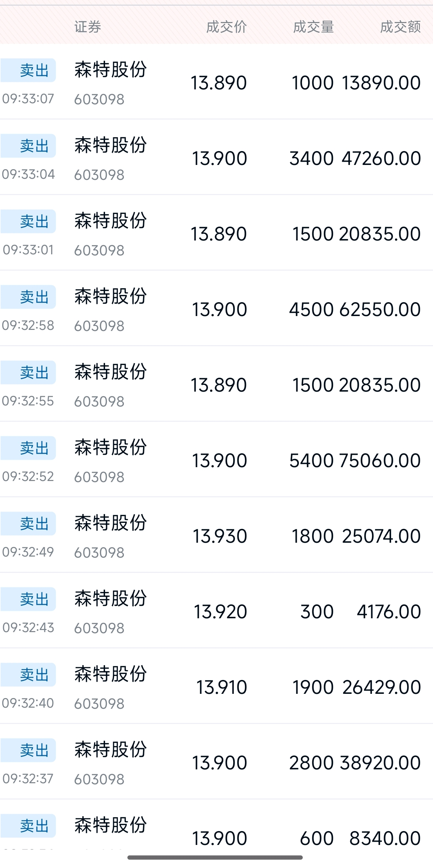Tap the 26429.00 trade amount
The width and height of the screenshot is (433, 868).
[x=382, y=687]
